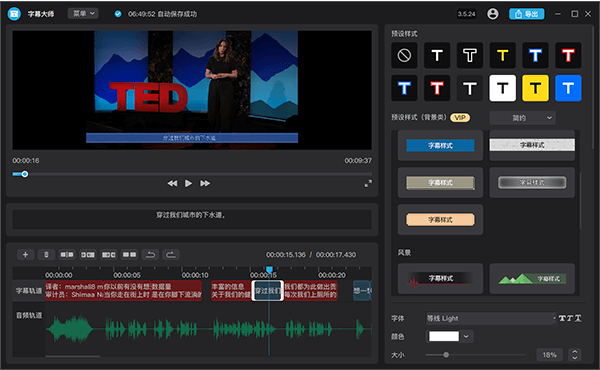This screenshot has width=600, height=370.
Task: Select the 数据量 subtitle clip
Action: tap(176, 290)
